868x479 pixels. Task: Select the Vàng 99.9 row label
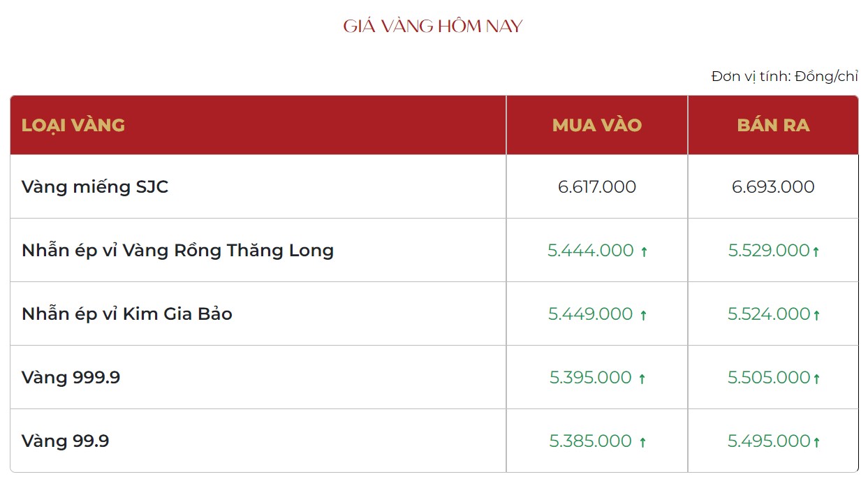click(x=65, y=441)
